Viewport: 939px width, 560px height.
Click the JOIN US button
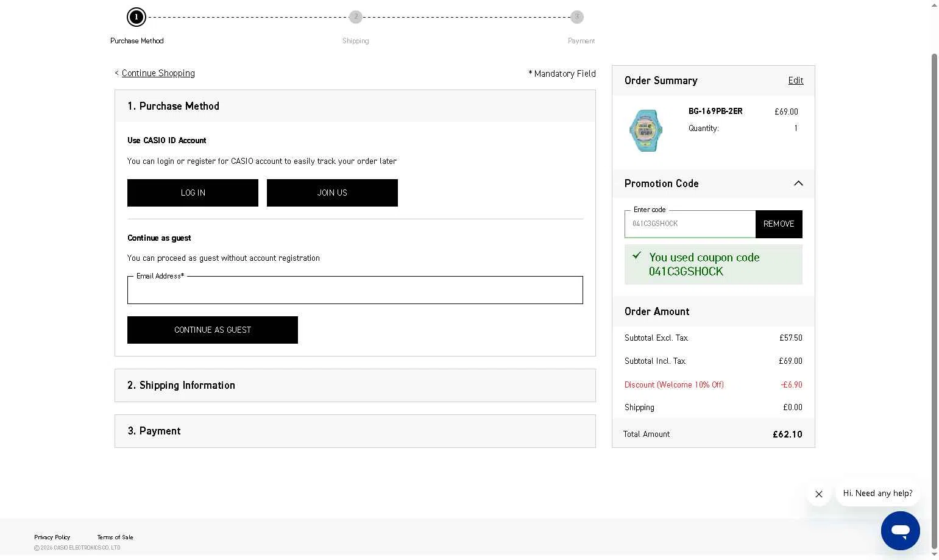point(332,193)
